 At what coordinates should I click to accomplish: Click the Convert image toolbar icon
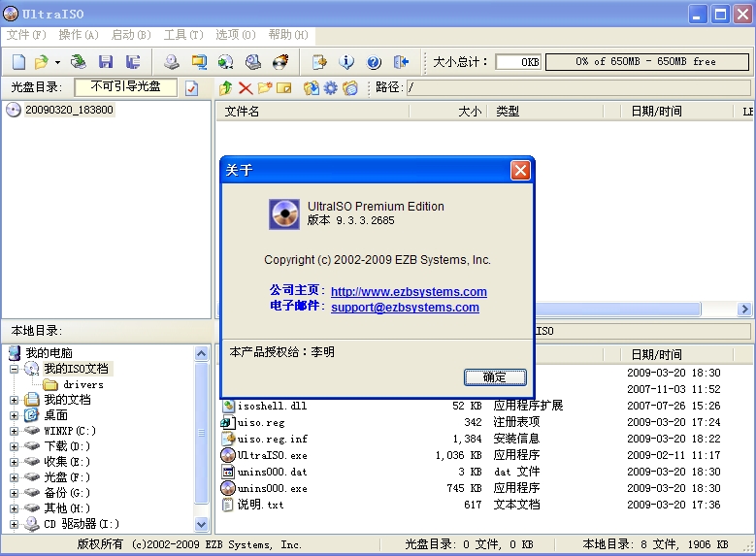point(226,62)
